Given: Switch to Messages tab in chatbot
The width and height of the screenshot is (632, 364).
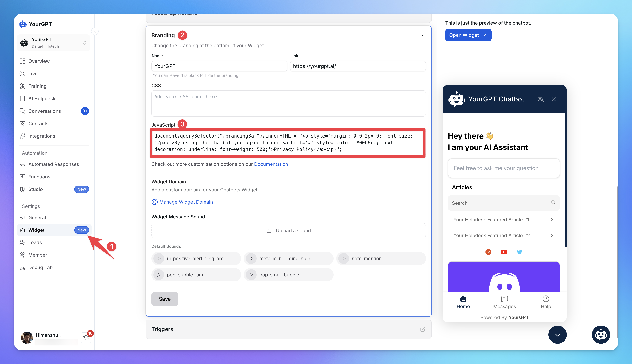Looking at the screenshot, I should pyautogui.click(x=504, y=302).
